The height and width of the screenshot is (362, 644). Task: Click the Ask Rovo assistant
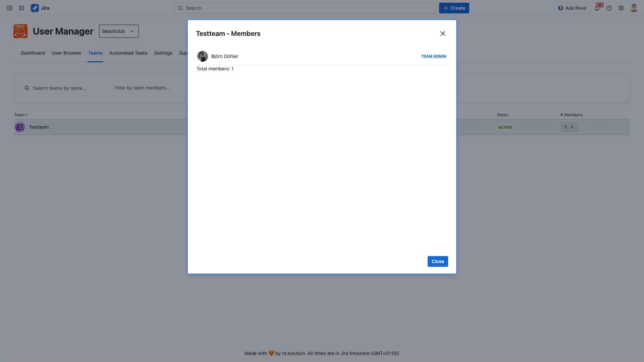coord(572,8)
